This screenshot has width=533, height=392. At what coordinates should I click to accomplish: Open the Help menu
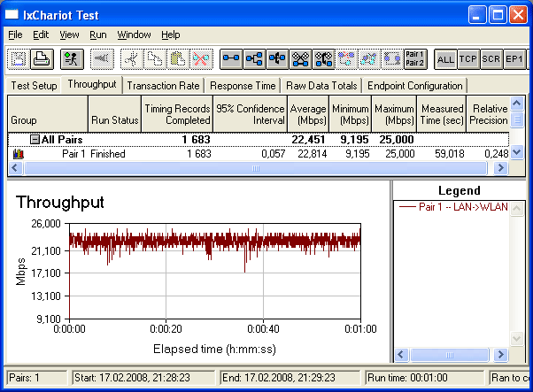point(171,35)
